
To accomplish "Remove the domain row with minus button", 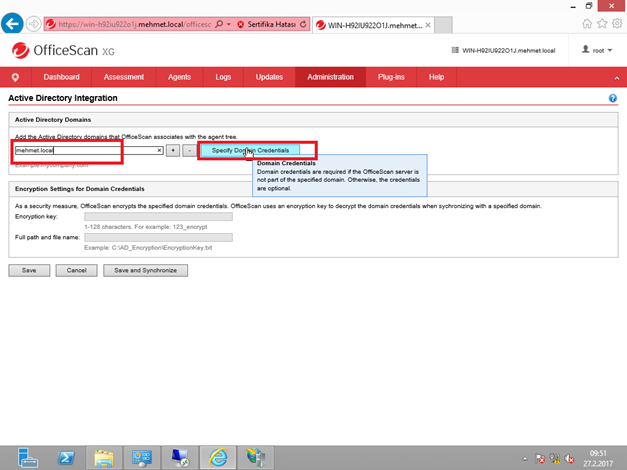I will (x=189, y=150).
